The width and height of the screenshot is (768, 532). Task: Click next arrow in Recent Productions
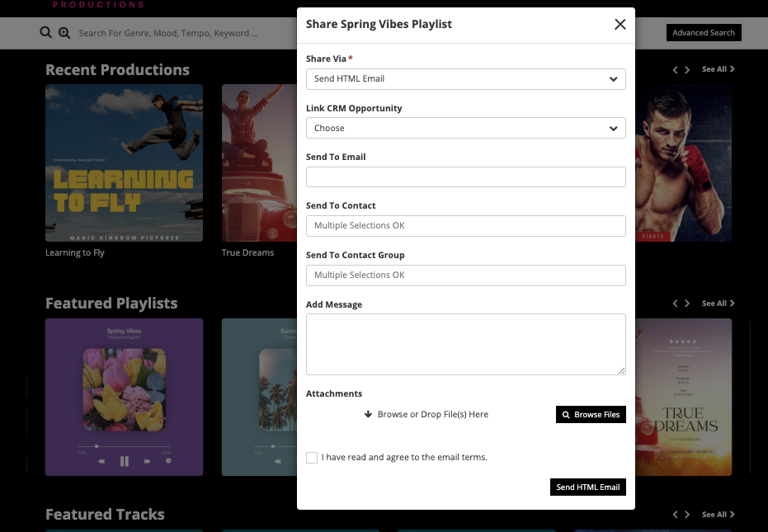click(688, 70)
